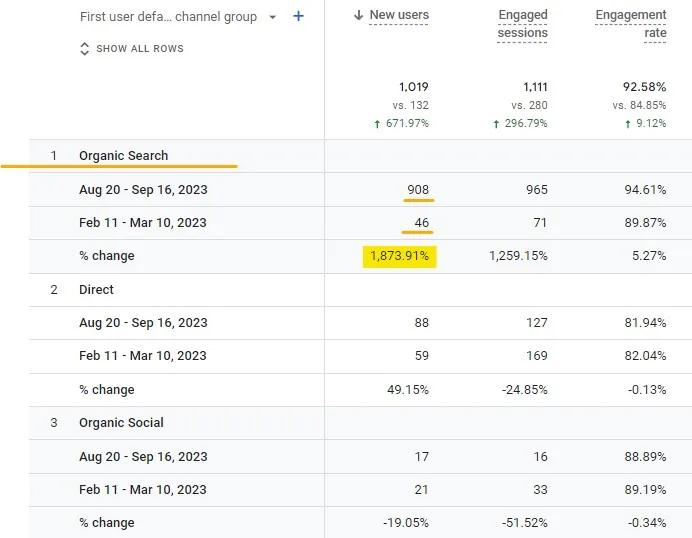
Task: Click the SHOW ALL ROWS button
Action: [132, 49]
